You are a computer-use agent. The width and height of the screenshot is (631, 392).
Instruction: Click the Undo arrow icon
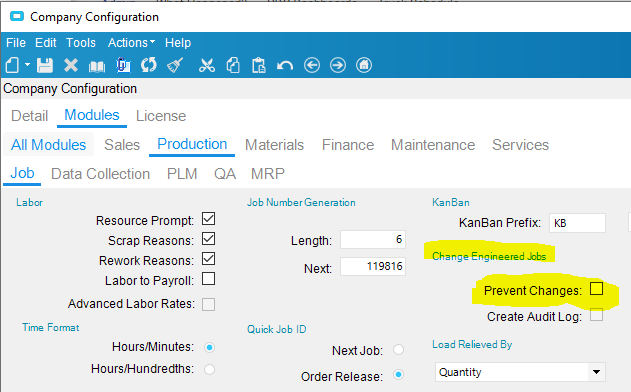[285, 66]
